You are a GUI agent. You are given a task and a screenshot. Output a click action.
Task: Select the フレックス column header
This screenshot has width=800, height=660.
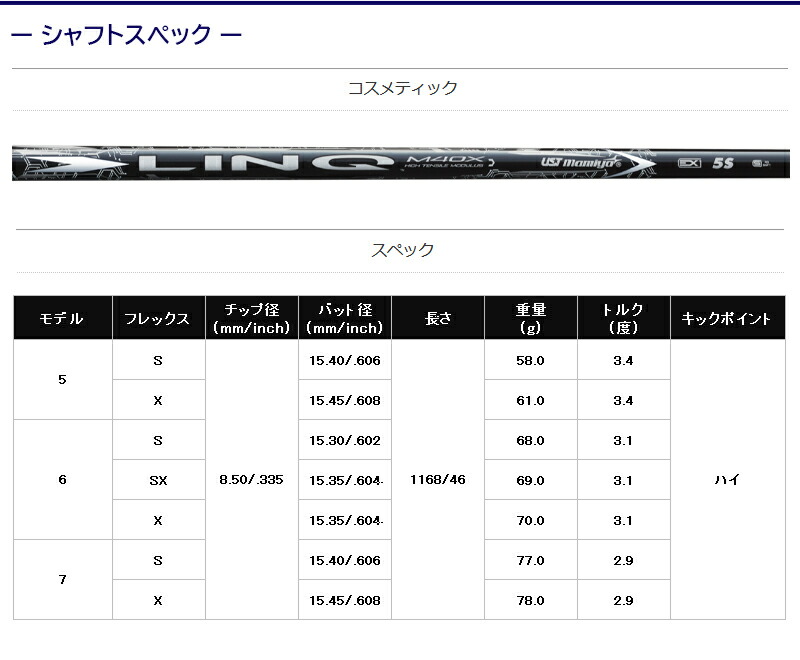tap(158, 320)
